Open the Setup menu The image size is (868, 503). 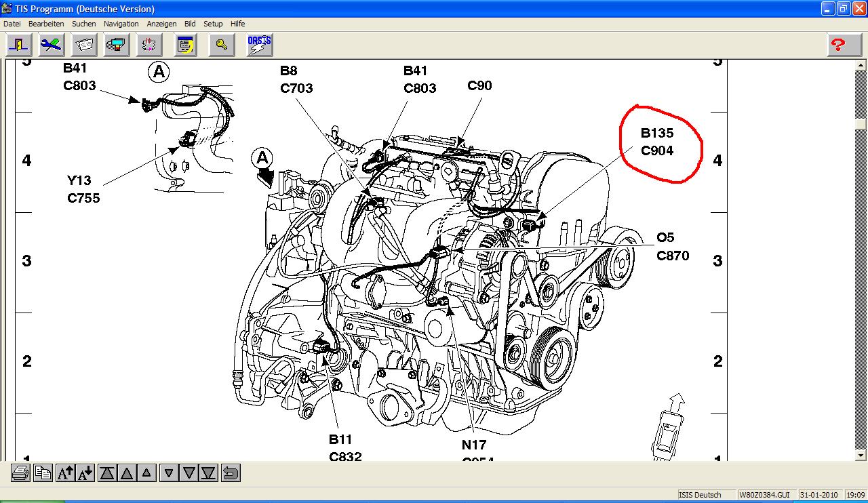(x=213, y=24)
